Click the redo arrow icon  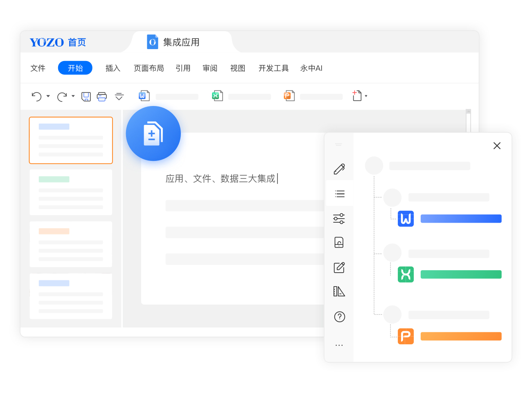click(62, 97)
